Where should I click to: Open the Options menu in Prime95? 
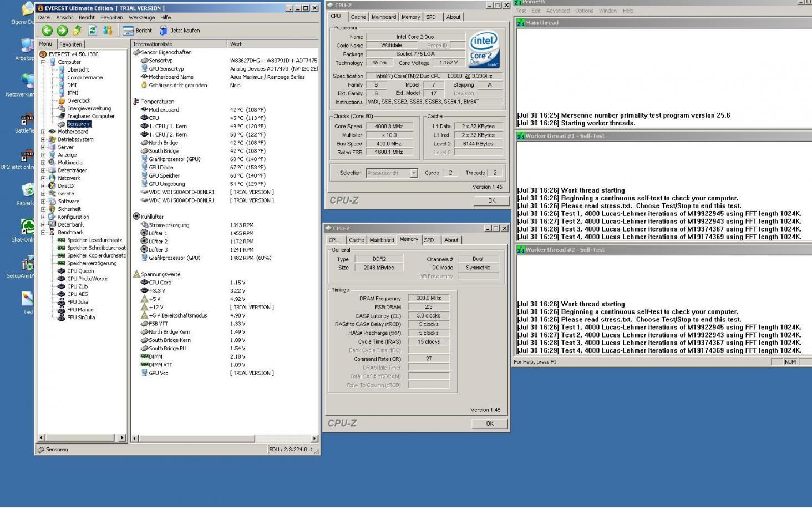(584, 11)
